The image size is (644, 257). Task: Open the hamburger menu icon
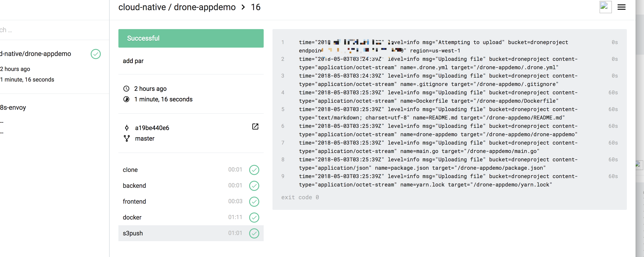[621, 7]
